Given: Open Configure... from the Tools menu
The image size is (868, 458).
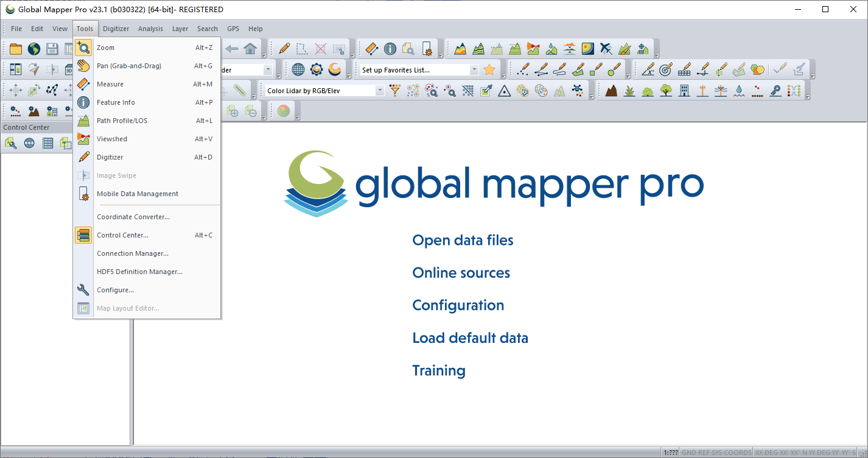Looking at the screenshot, I should coord(147,290).
